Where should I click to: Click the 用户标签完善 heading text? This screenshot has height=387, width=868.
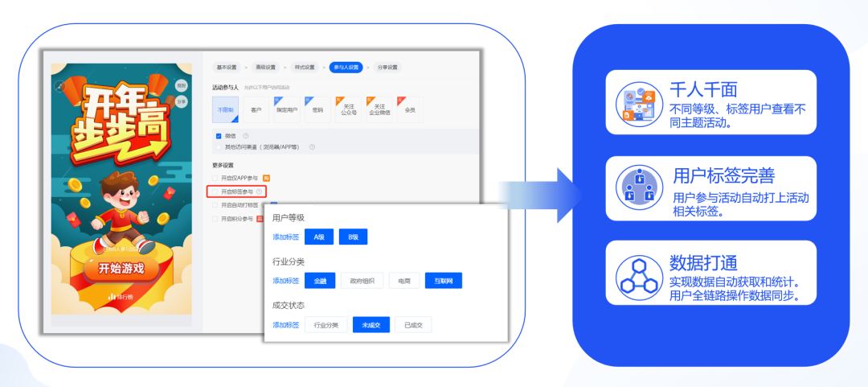coord(723,175)
